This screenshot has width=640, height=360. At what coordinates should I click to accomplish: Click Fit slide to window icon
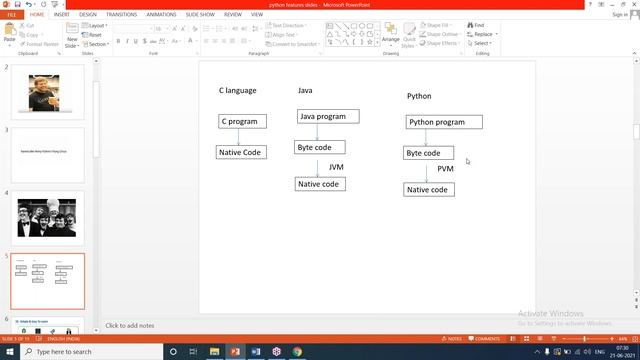pyautogui.click(x=635, y=339)
